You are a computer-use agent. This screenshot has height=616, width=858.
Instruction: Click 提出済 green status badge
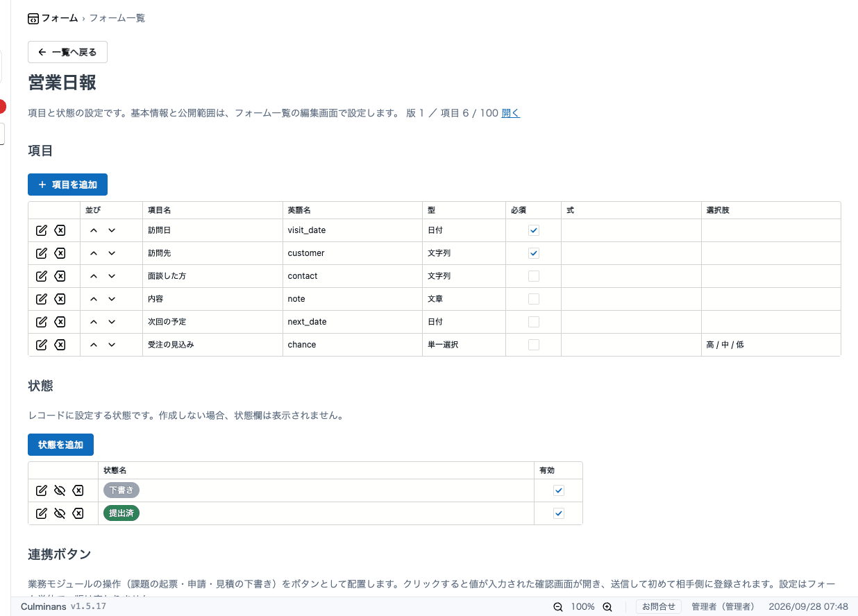[121, 513]
